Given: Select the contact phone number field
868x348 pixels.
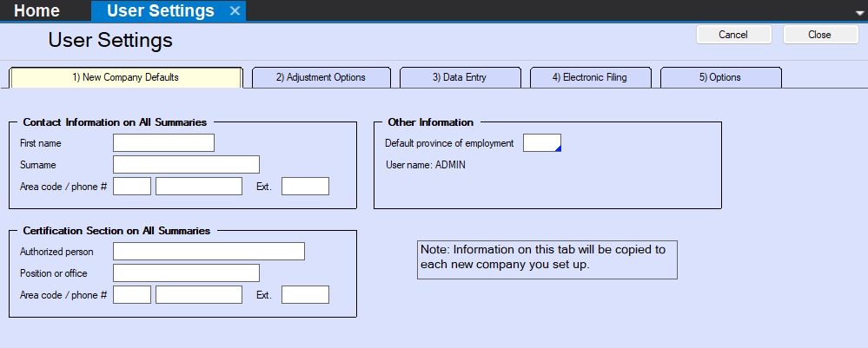Looking at the screenshot, I should pos(198,187).
